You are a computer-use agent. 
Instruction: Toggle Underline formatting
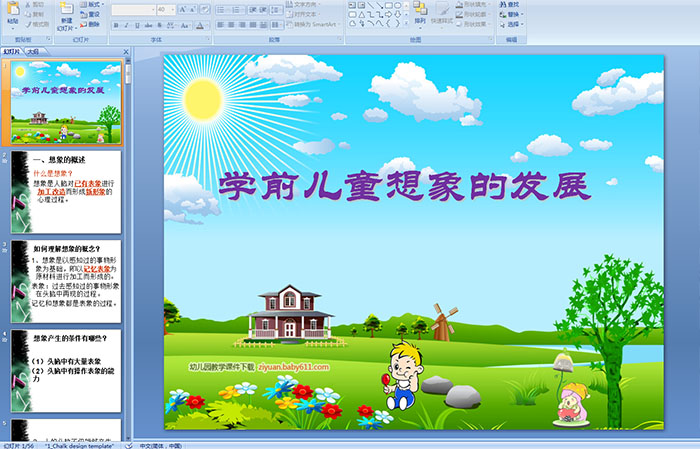click(x=137, y=25)
